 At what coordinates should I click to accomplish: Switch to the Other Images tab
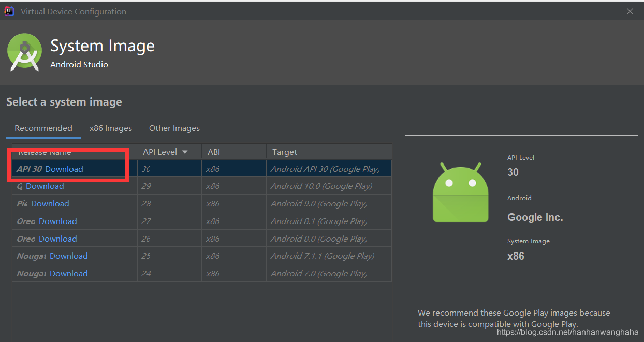174,128
